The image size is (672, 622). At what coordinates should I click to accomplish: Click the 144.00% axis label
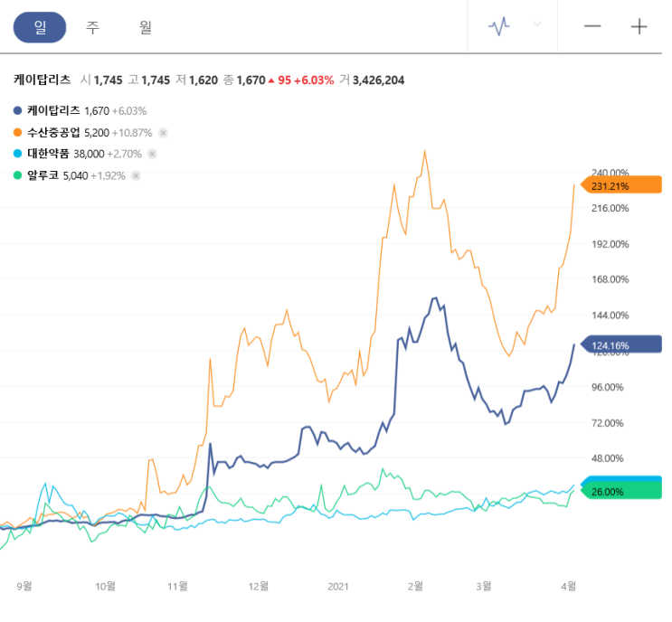tap(610, 316)
